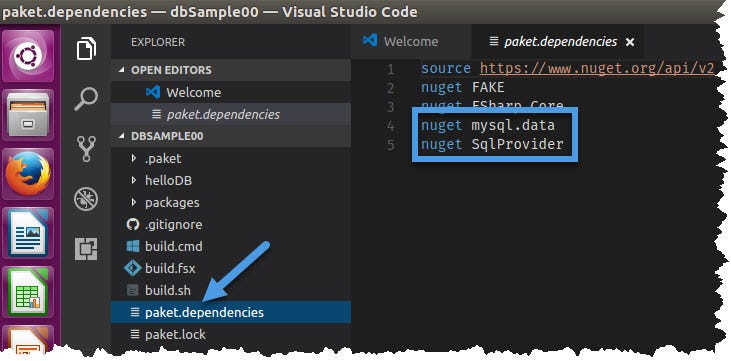The width and height of the screenshot is (731, 361).
Task: Launch LibreOffice Calc from the dock
Action: click(x=28, y=292)
